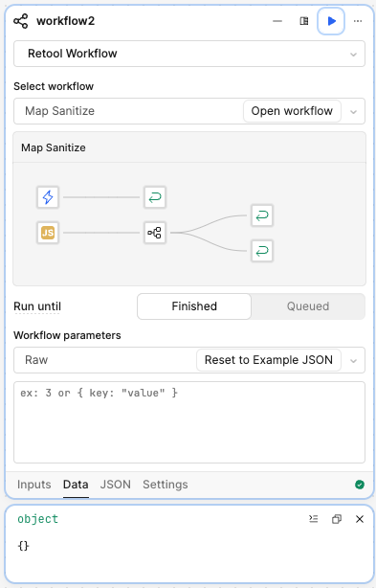Click the top return node beside trigger

[x=155, y=197]
